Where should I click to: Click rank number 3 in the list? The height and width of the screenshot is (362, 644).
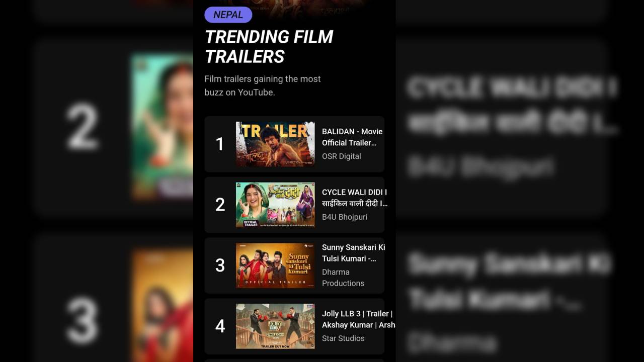tap(220, 265)
